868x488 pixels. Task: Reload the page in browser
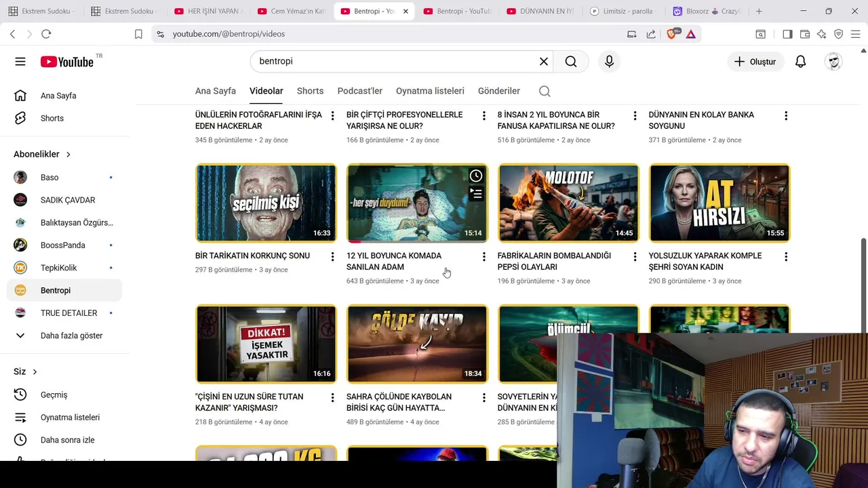[46, 34]
